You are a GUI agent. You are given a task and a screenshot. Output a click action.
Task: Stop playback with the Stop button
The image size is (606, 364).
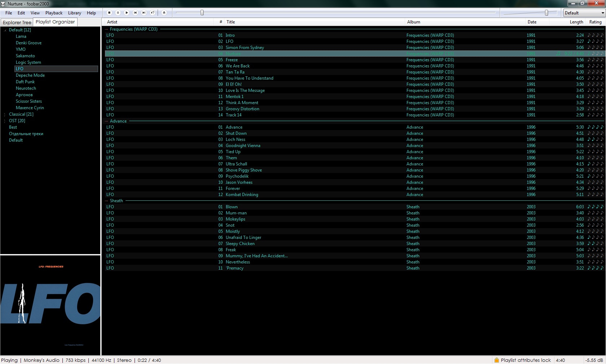(x=109, y=13)
